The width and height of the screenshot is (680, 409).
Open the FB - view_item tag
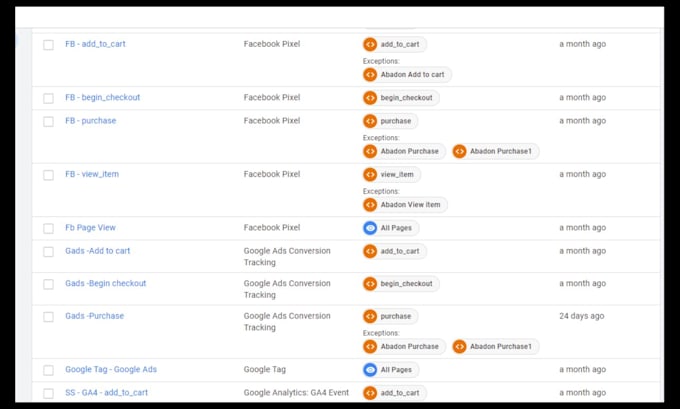pyautogui.click(x=92, y=174)
